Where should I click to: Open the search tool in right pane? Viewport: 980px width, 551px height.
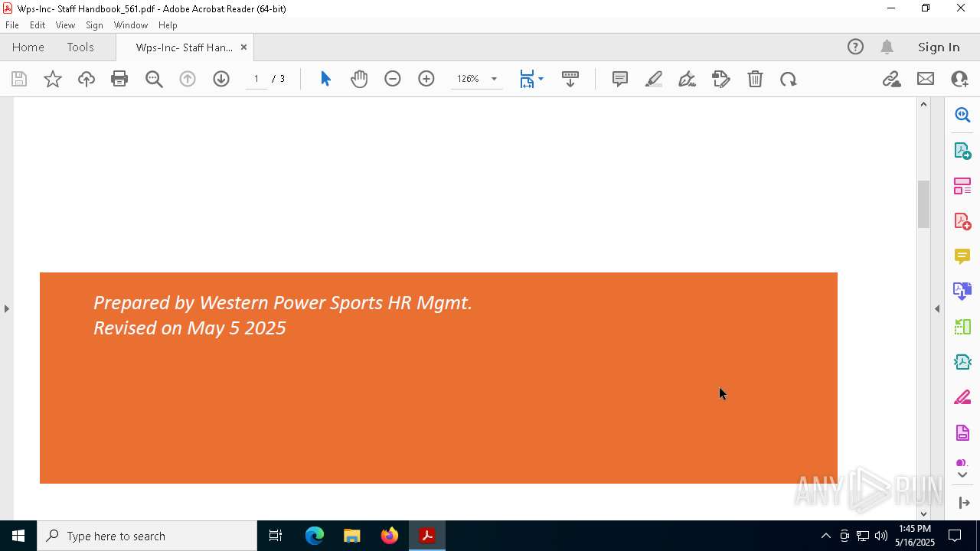[x=962, y=115]
